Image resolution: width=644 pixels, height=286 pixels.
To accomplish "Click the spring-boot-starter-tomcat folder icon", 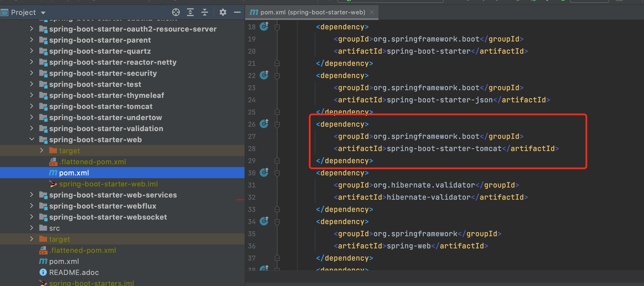I will pyautogui.click(x=43, y=106).
